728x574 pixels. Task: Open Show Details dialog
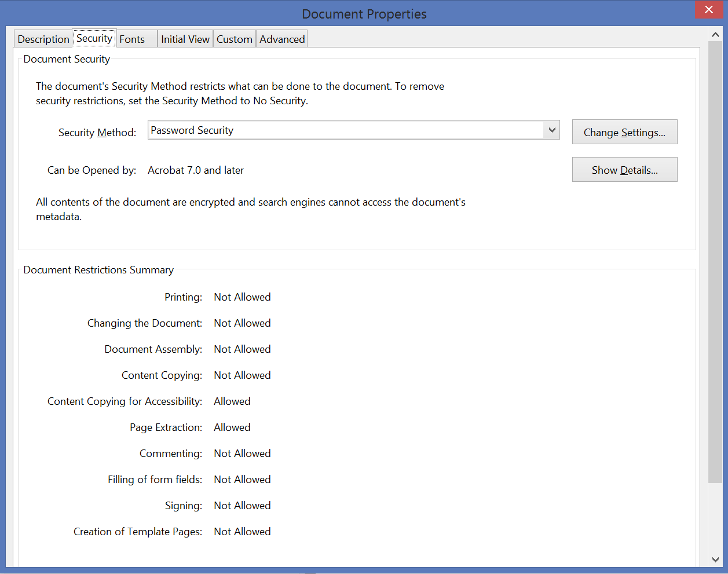[624, 169]
